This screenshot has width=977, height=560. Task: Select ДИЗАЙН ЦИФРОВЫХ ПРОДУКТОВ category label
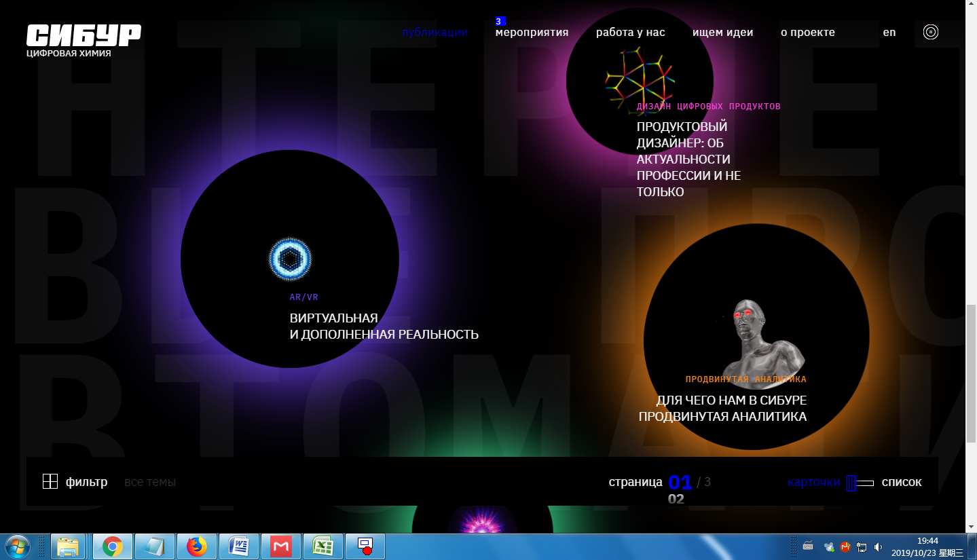coord(708,107)
